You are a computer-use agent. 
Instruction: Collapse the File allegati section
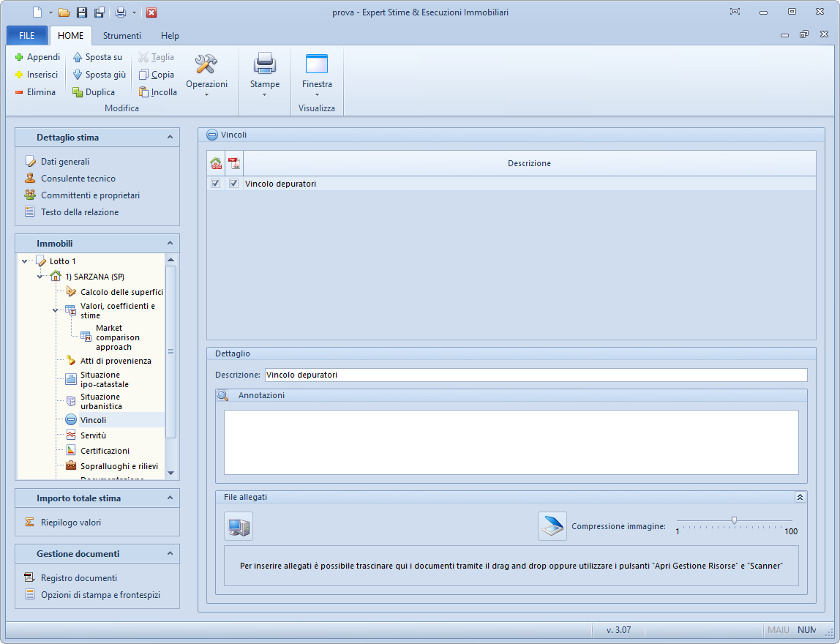[x=800, y=497]
